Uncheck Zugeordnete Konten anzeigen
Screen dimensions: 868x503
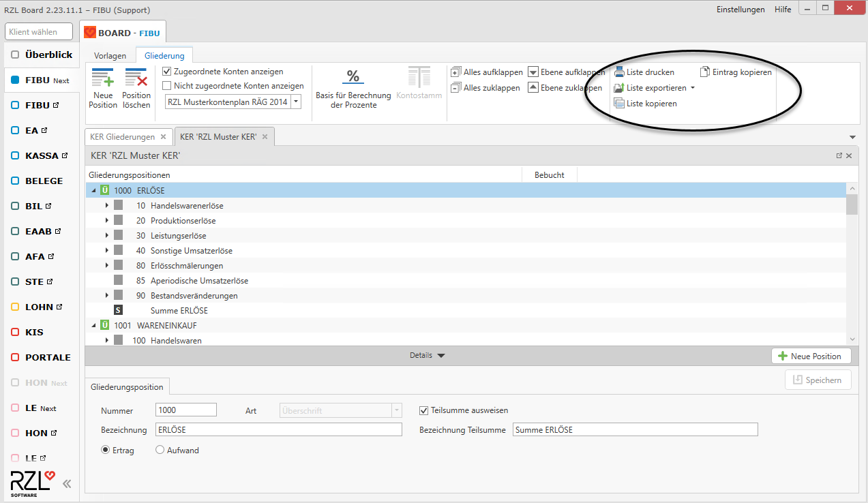tap(167, 72)
